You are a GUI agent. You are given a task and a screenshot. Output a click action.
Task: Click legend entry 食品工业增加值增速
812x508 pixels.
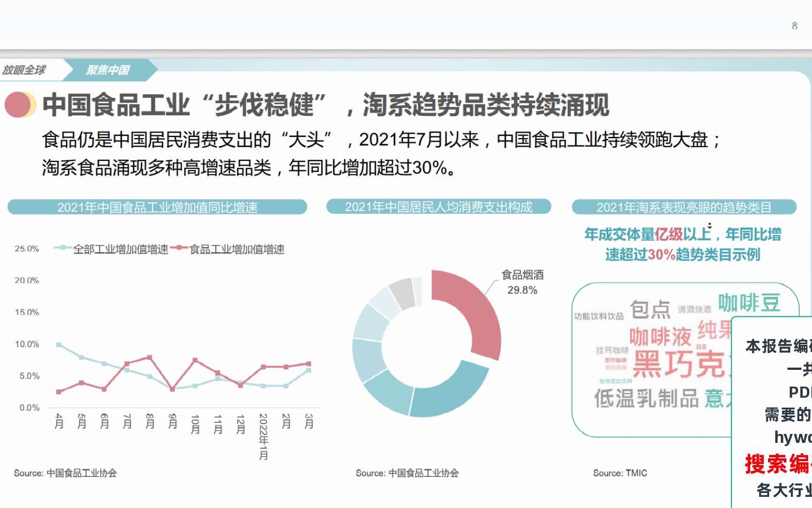[228, 249]
